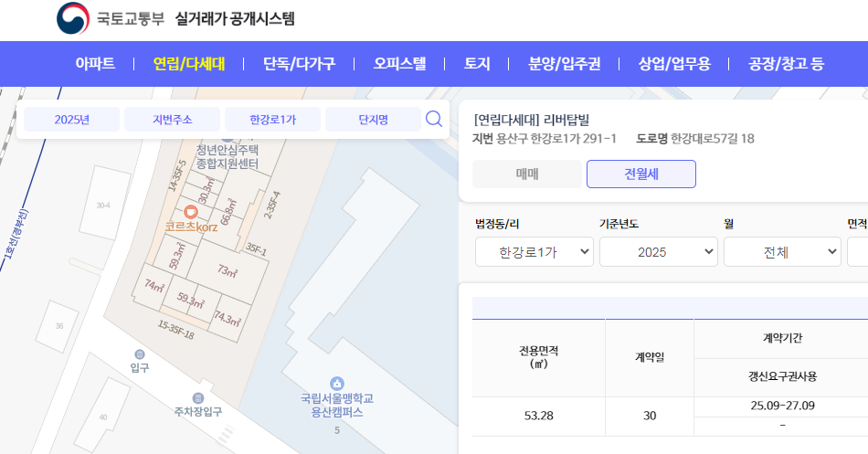This screenshot has width=868, height=454.
Task: Click the 계약일 column header
Action: (x=650, y=357)
